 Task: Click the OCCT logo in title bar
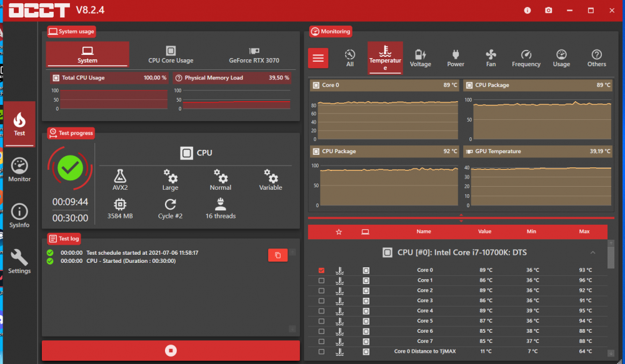click(39, 10)
